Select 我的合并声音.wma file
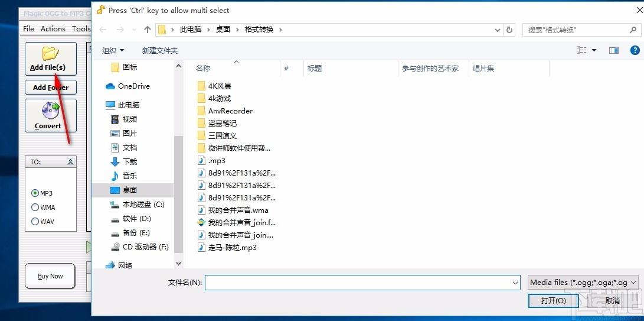 pyautogui.click(x=233, y=210)
